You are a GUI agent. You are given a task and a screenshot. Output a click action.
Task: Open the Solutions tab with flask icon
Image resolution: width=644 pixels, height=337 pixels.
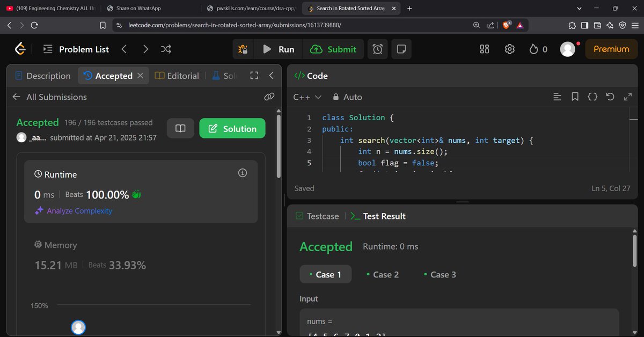point(224,76)
